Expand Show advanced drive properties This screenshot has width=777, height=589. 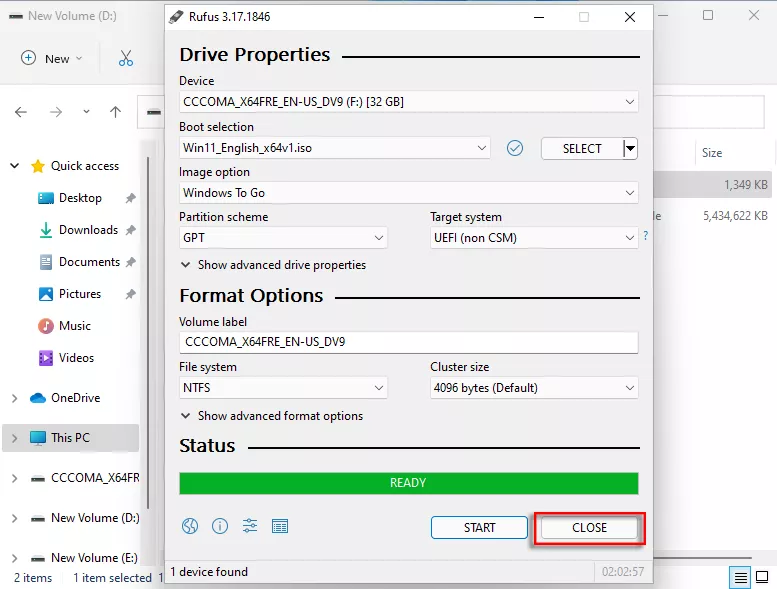[x=273, y=265]
